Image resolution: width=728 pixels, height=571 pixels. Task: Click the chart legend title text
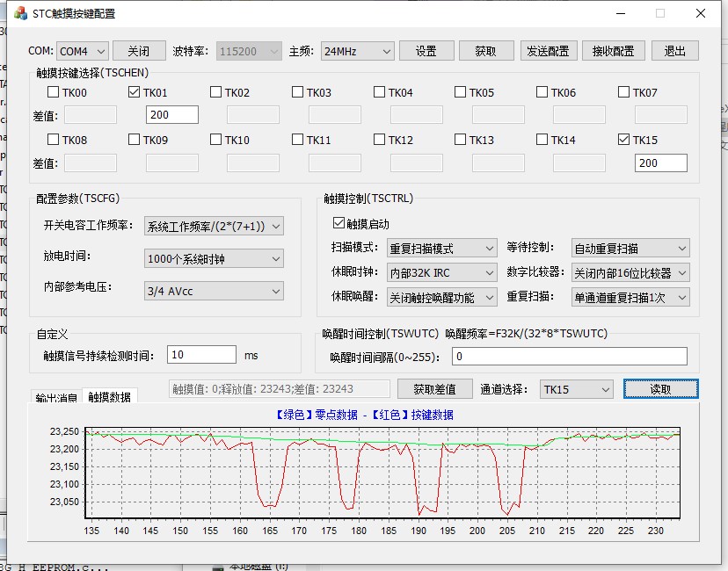tap(363, 415)
